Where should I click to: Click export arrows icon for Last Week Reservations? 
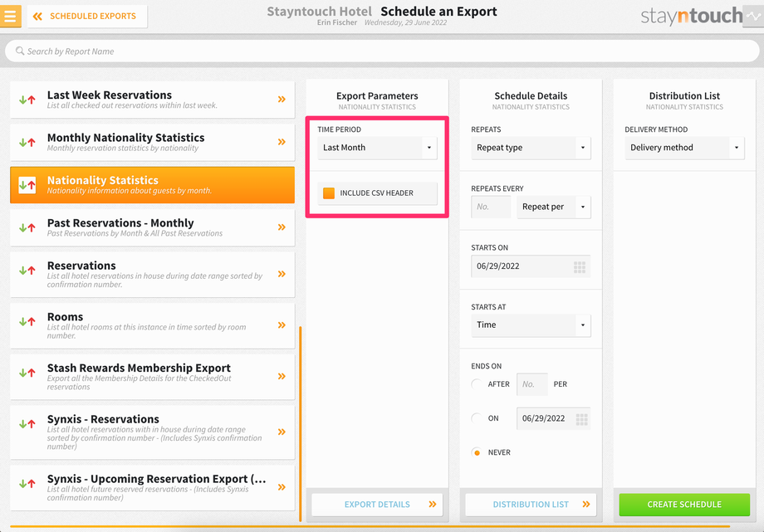point(27,100)
